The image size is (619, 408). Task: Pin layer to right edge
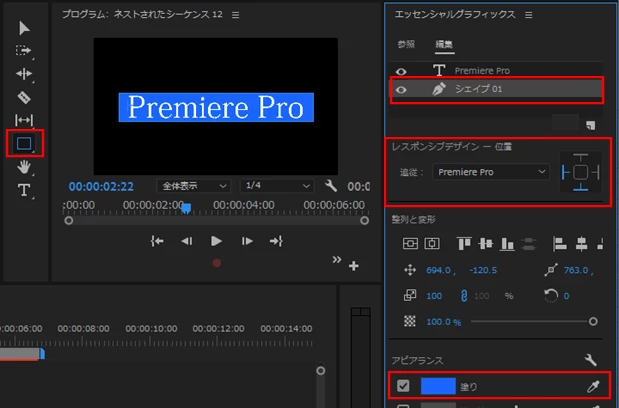(x=596, y=172)
